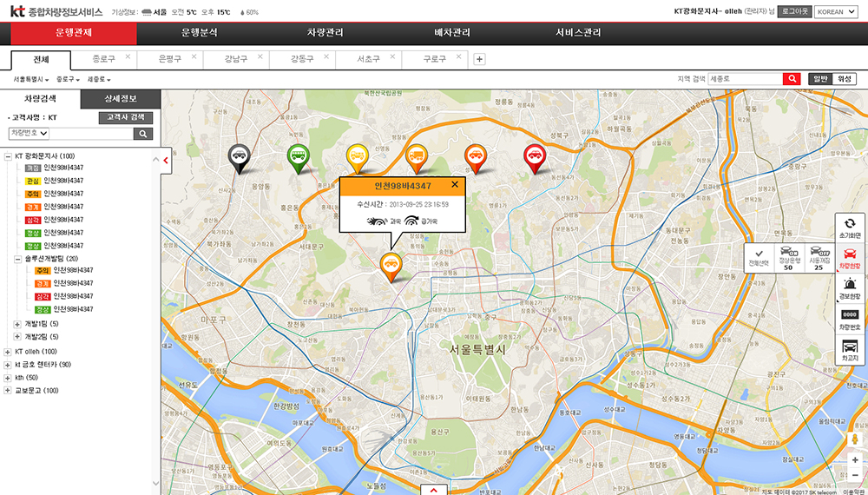Toggle 시동꺼짐 OFF vehicles filter

819,258
